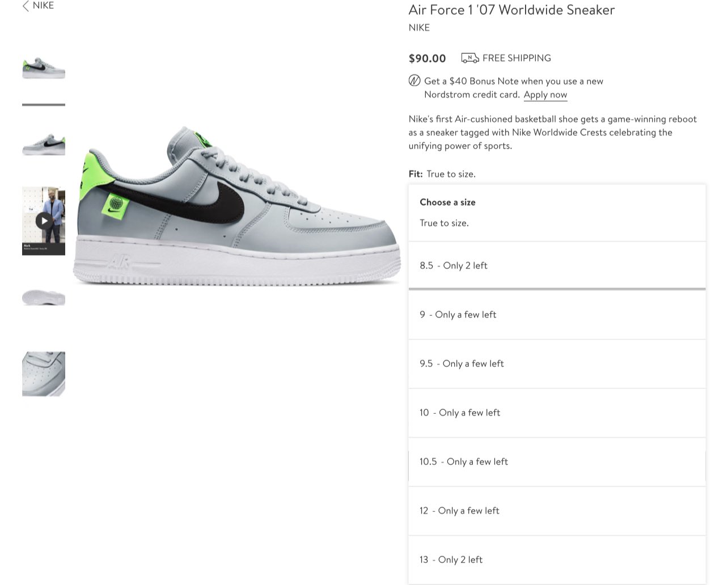This screenshot has height=585, width=728.
Task: Choose size 9 from list
Action: (557, 315)
